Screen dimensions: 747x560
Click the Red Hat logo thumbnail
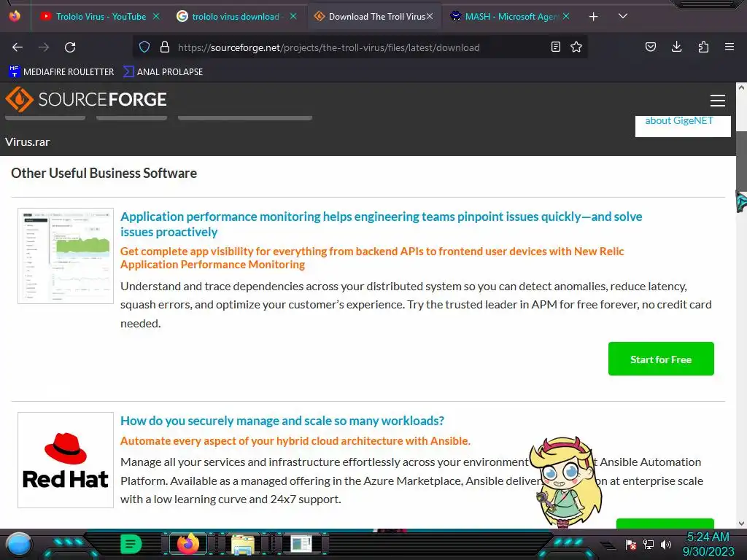click(x=66, y=460)
